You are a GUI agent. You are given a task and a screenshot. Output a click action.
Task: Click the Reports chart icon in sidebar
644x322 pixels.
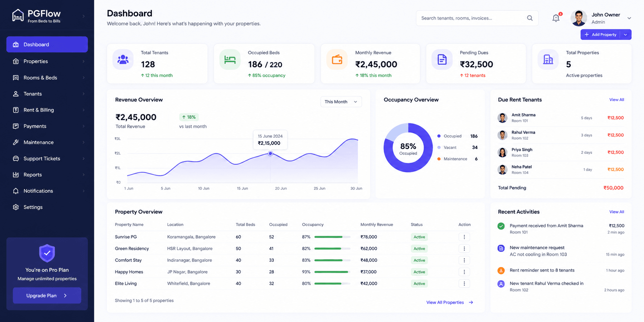point(16,175)
